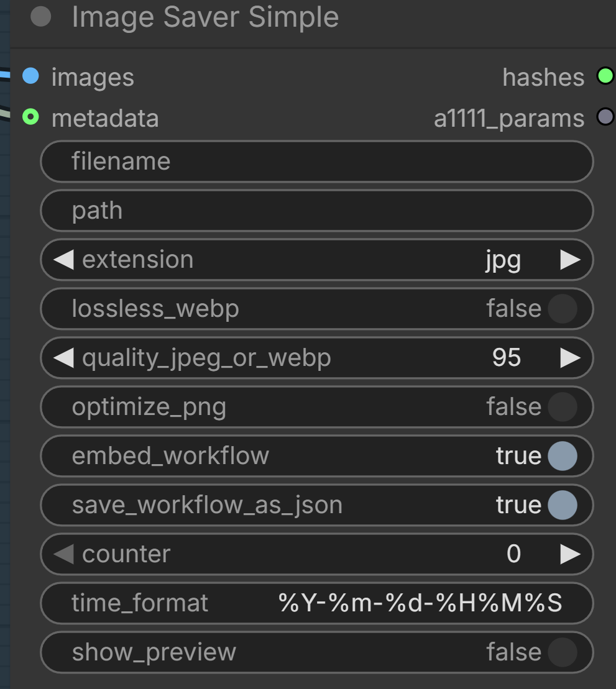616x689 pixels.
Task: Enable the show_preview toggle
Action: pos(563,652)
